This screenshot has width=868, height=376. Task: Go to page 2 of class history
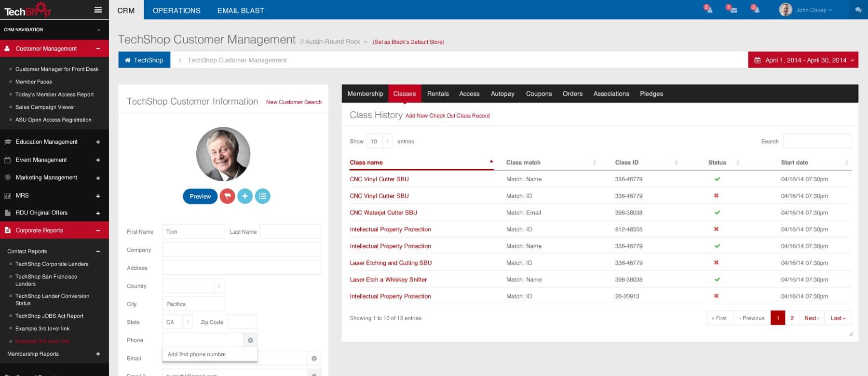(x=792, y=318)
